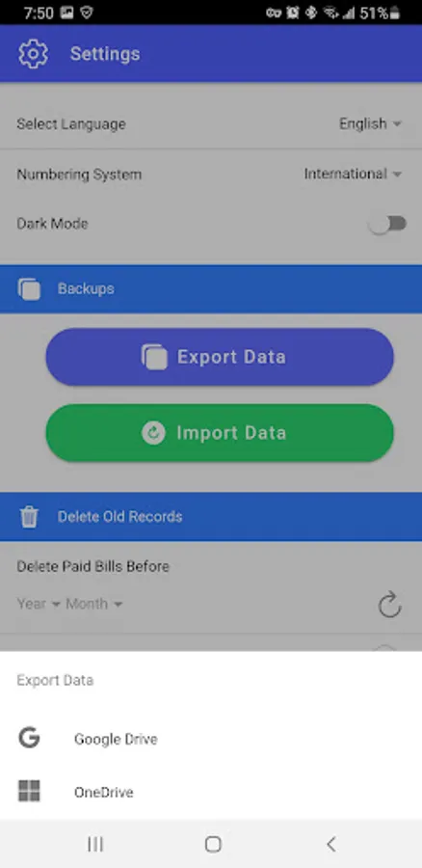
Task: Open the English language dropdown
Action: 370,124
